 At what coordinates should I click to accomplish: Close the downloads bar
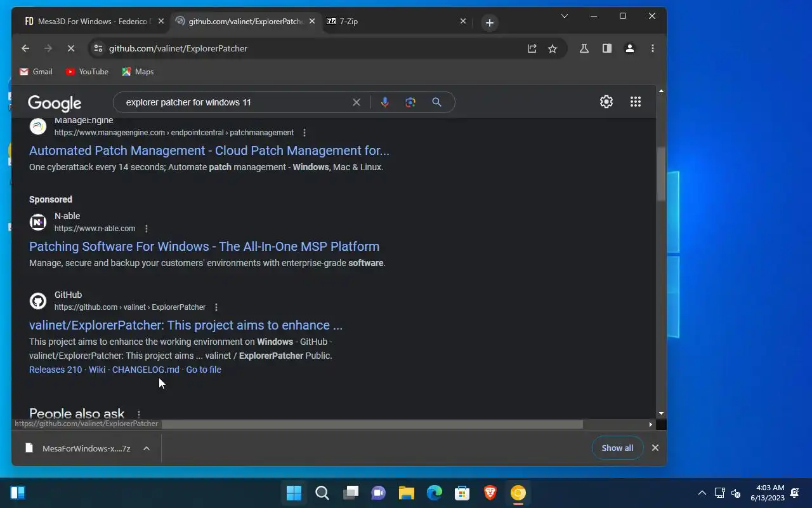pos(655,448)
